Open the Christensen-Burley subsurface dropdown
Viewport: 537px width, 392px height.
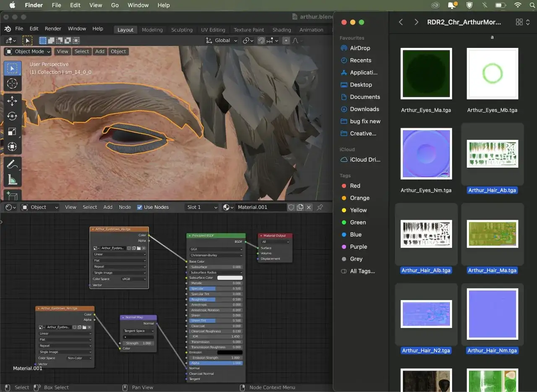click(216, 255)
